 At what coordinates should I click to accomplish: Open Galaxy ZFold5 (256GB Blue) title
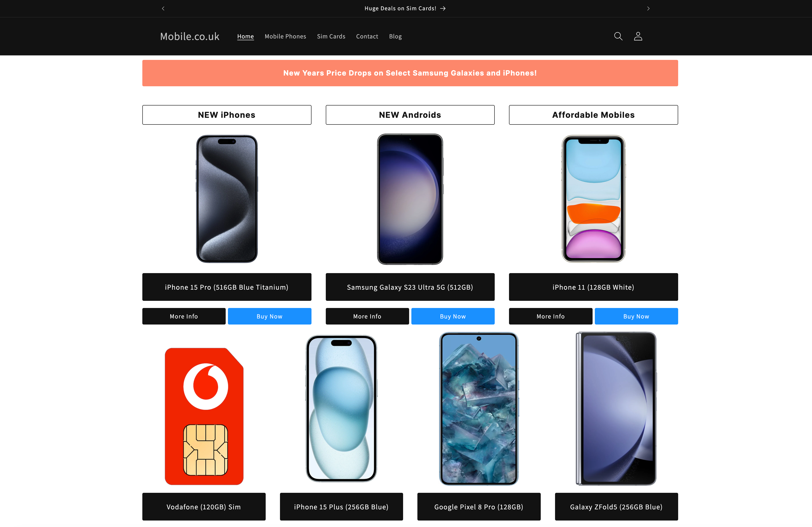click(x=616, y=507)
